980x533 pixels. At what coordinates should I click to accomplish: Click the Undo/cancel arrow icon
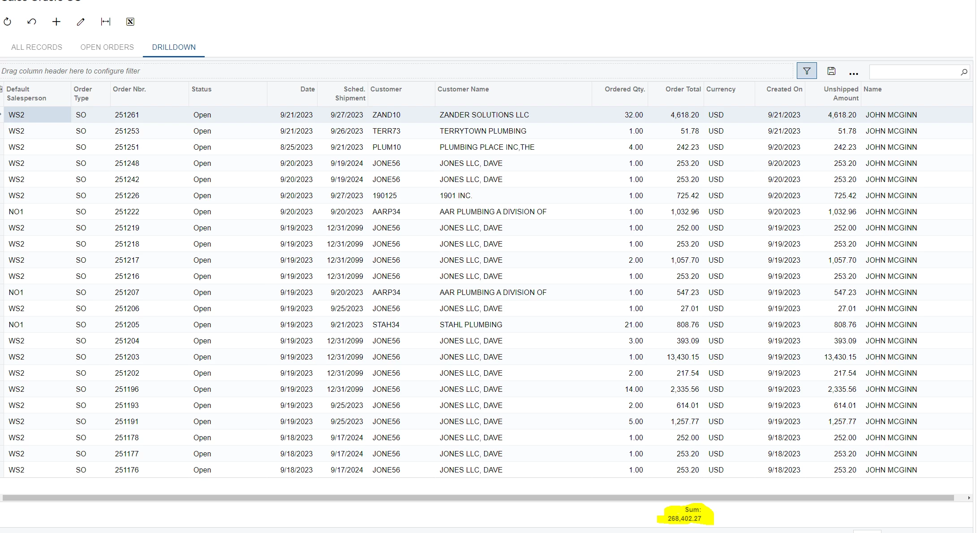tap(32, 22)
